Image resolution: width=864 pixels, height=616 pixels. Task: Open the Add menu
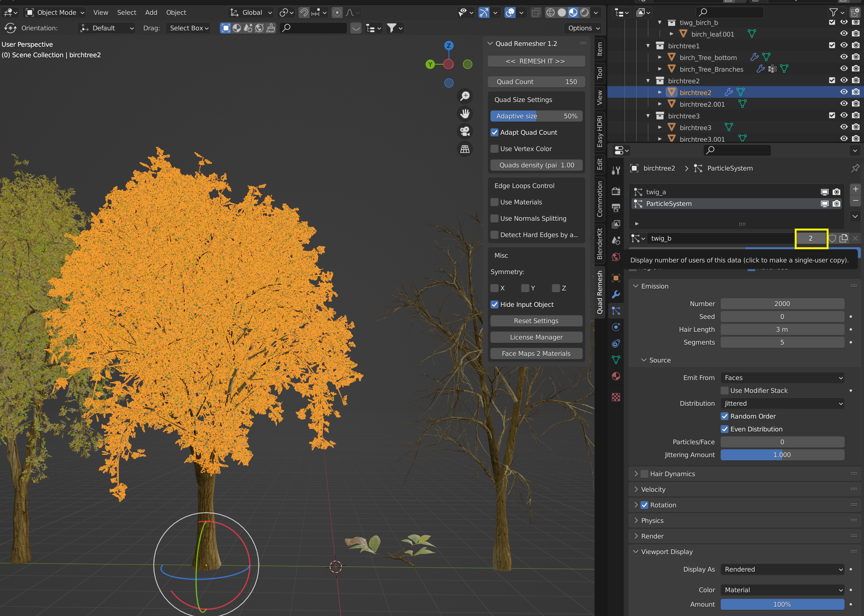[x=151, y=12]
